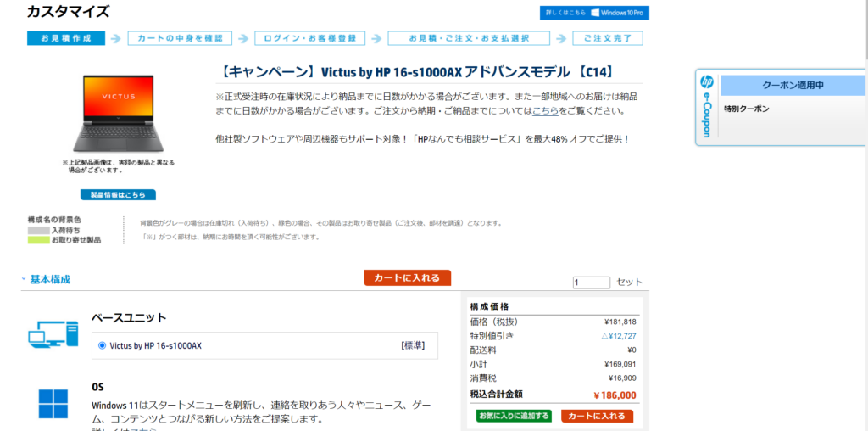Screen dimensions: 868x431
Task: Click お気に入りに追加する button
Action: coord(514,416)
